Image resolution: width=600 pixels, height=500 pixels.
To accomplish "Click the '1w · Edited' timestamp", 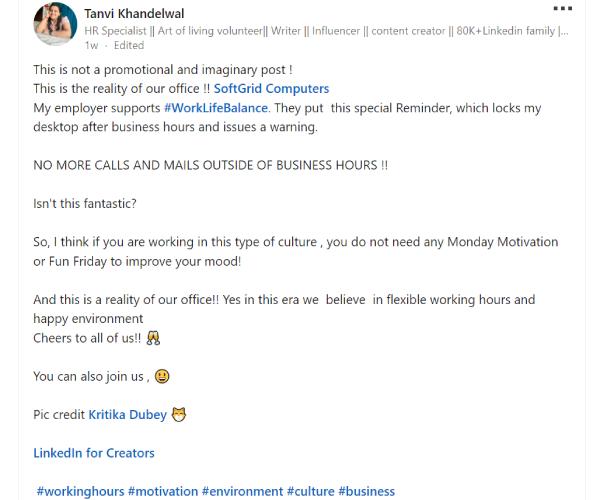I will click(x=115, y=46).
